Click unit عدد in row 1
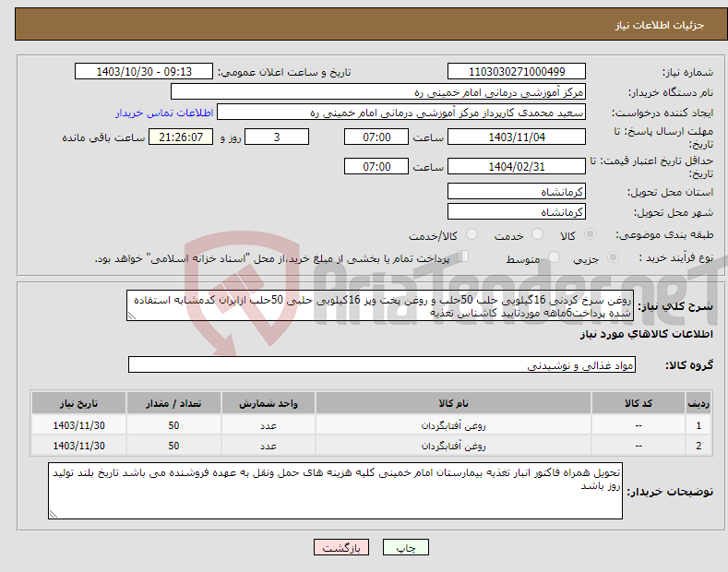The width and height of the screenshot is (728, 572). [269, 425]
